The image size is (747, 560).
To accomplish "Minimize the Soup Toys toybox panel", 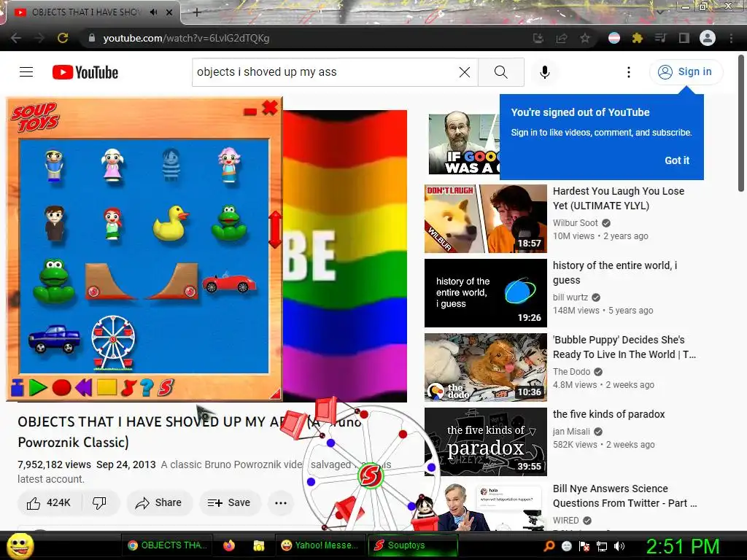I will pyautogui.click(x=250, y=112).
